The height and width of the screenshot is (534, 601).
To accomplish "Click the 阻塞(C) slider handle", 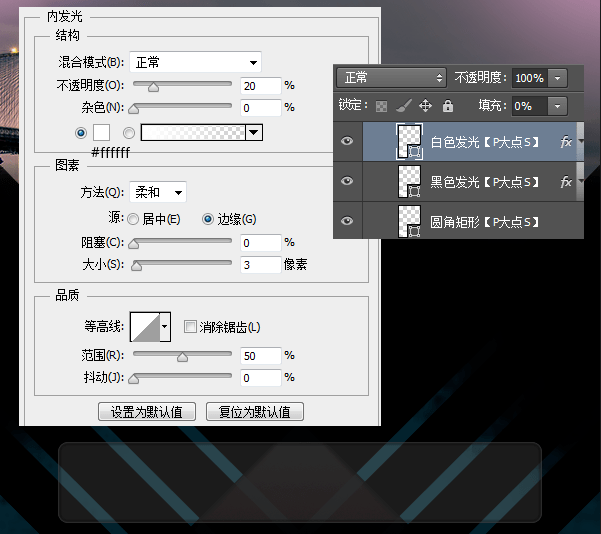I will [x=133, y=244].
